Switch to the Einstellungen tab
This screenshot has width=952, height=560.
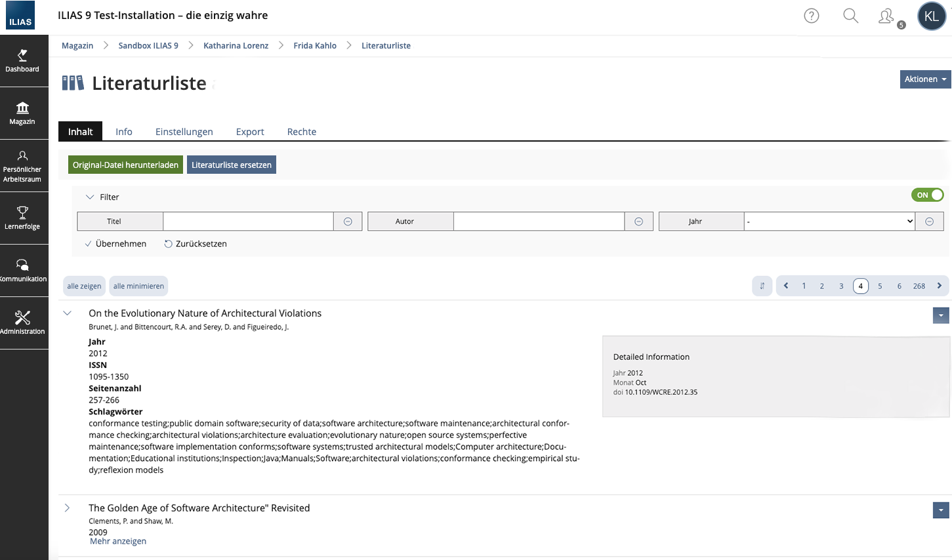point(184,132)
